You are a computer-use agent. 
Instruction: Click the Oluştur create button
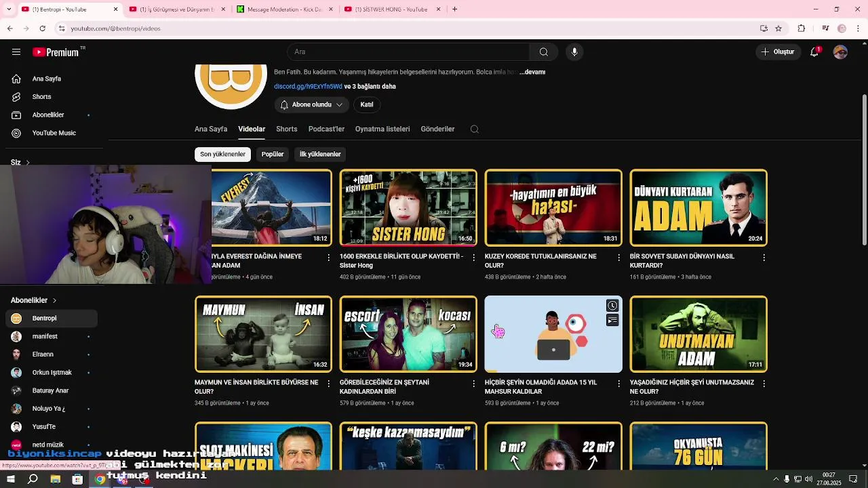pos(777,52)
